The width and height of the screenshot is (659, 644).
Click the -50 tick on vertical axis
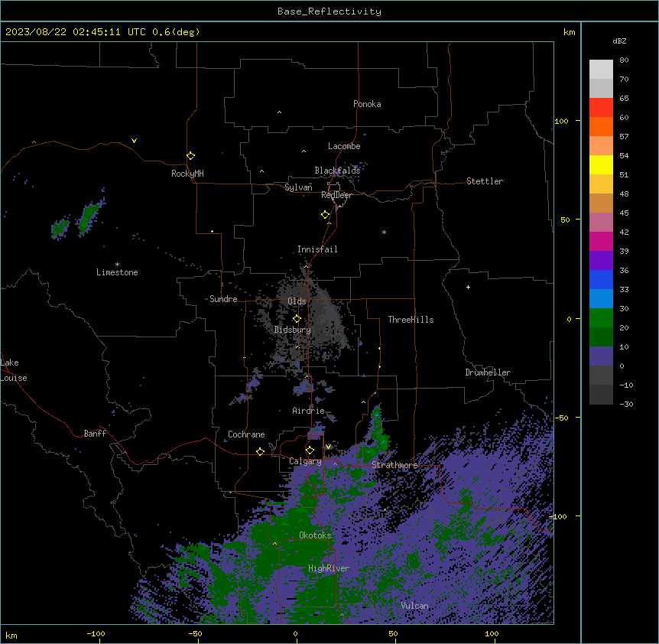(x=561, y=418)
